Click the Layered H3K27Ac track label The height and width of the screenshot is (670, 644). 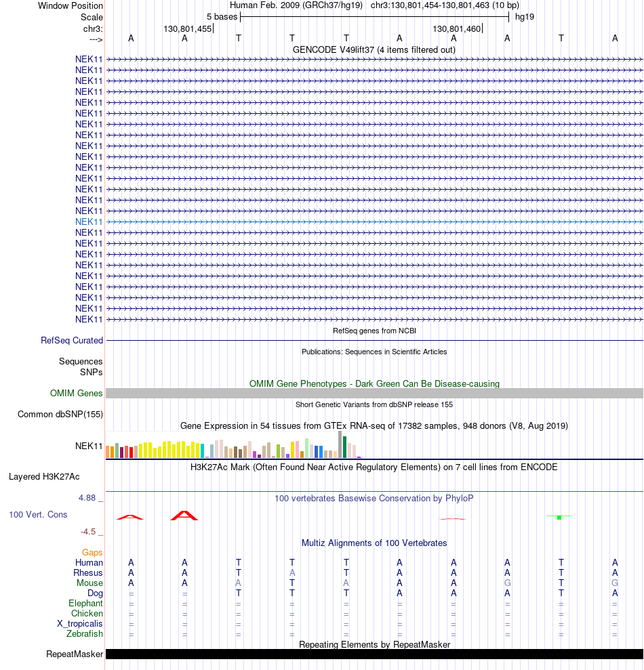coord(44,476)
